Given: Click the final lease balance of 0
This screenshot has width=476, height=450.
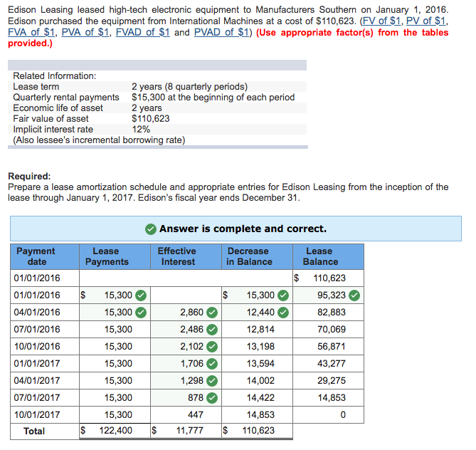Looking at the screenshot, I should [329, 414].
